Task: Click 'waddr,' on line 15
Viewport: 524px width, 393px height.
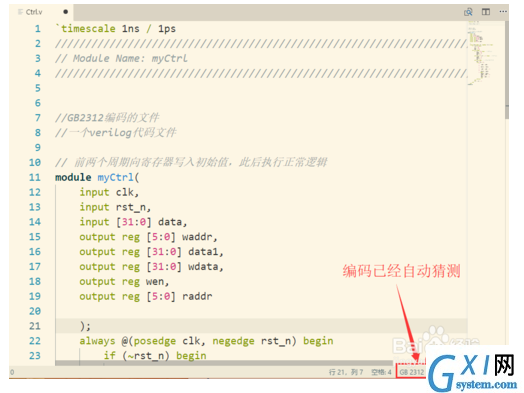Action: (200, 237)
